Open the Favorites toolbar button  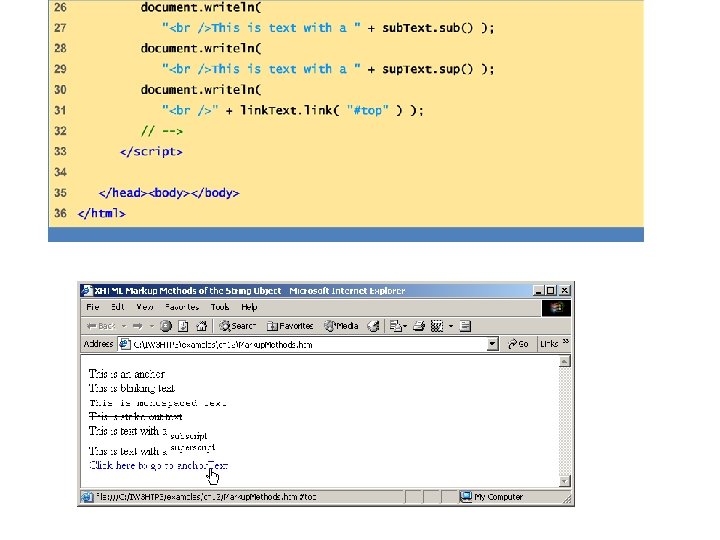[x=290, y=326]
